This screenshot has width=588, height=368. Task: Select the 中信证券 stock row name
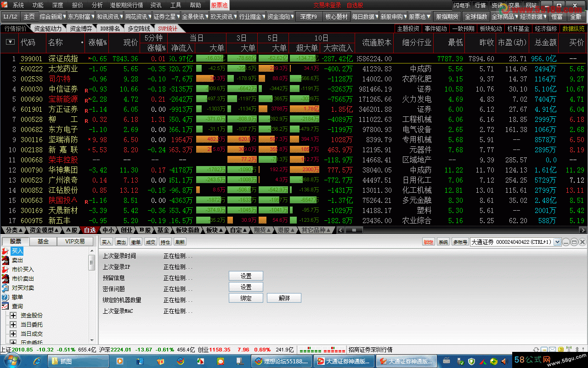(63, 89)
